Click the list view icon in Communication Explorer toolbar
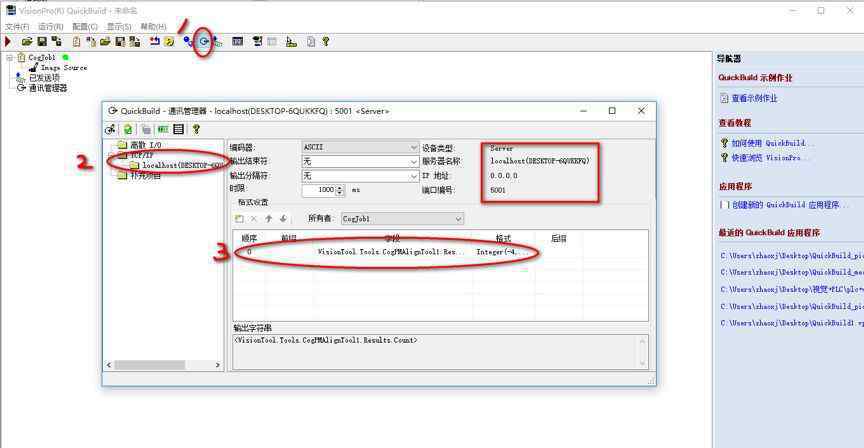The height and width of the screenshot is (448, 864). [x=179, y=129]
